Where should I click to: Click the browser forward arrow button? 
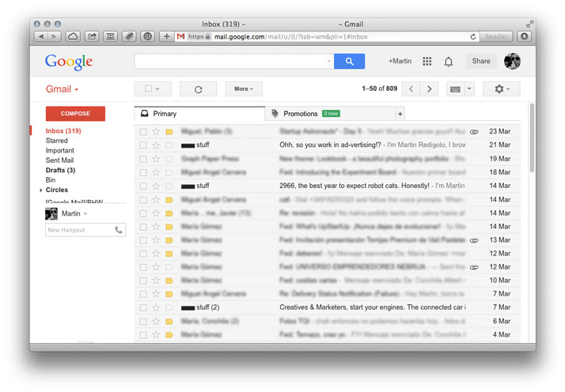tap(54, 36)
